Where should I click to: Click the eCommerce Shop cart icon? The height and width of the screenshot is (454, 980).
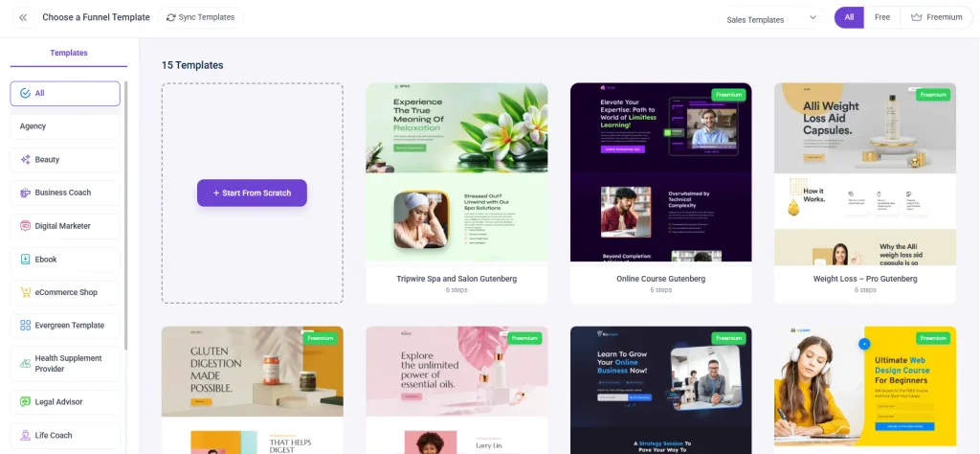25,292
